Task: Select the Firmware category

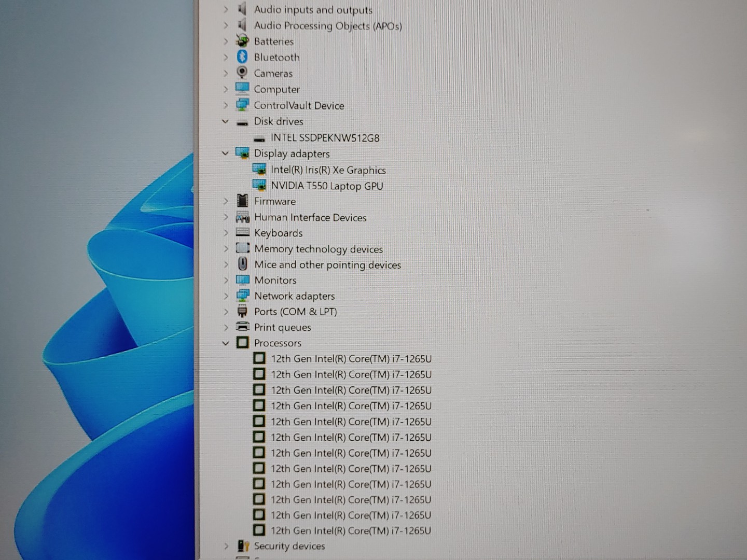Action: coord(275,201)
